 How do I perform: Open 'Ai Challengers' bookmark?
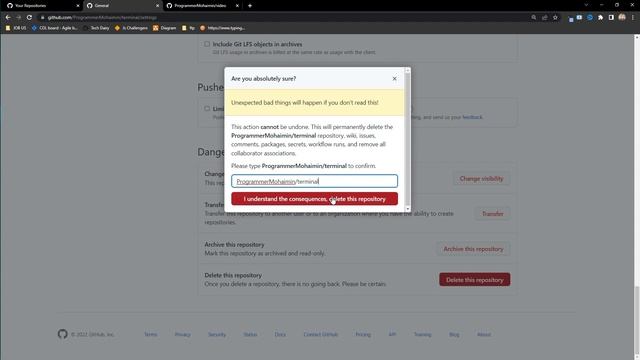point(131,28)
